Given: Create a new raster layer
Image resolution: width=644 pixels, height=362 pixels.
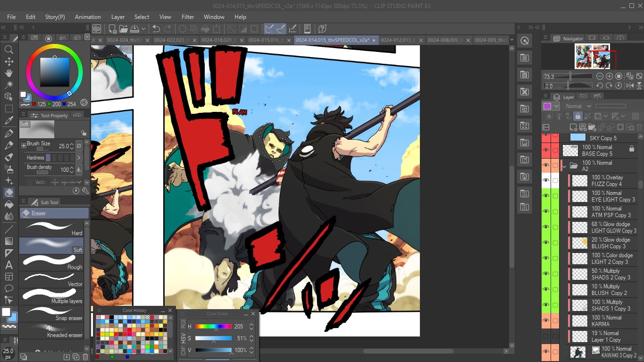Looking at the screenshot, I should (x=574, y=127).
